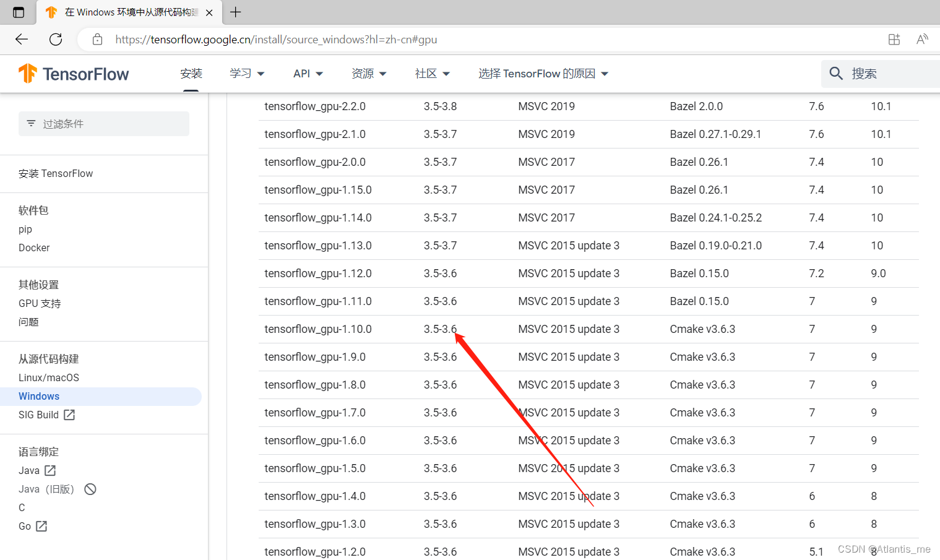
Task: Click the filter icon in sidebar
Action: (31, 124)
